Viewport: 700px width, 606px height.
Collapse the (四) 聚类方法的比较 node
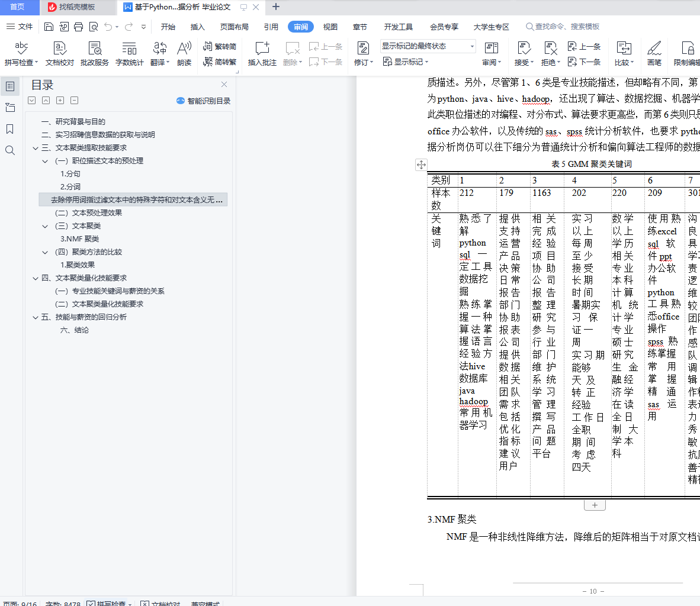pyautogui.click(x=44, y=252)
